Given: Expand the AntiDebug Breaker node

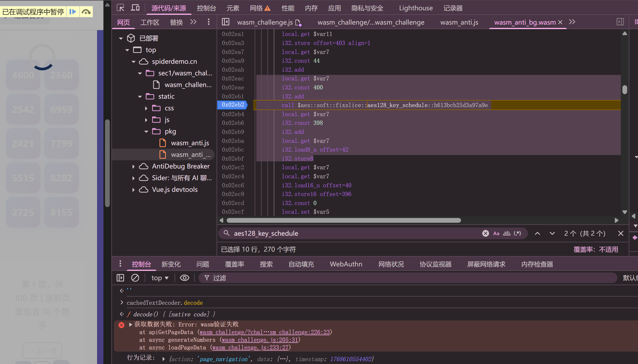Looking at the screenshot, I should coord(133,166).
